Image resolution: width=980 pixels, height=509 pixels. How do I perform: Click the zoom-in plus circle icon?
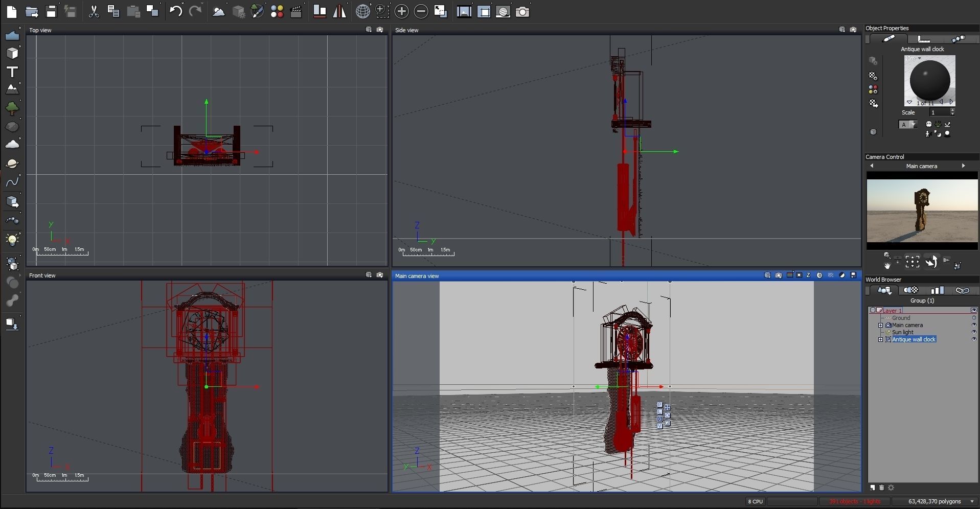401,11
